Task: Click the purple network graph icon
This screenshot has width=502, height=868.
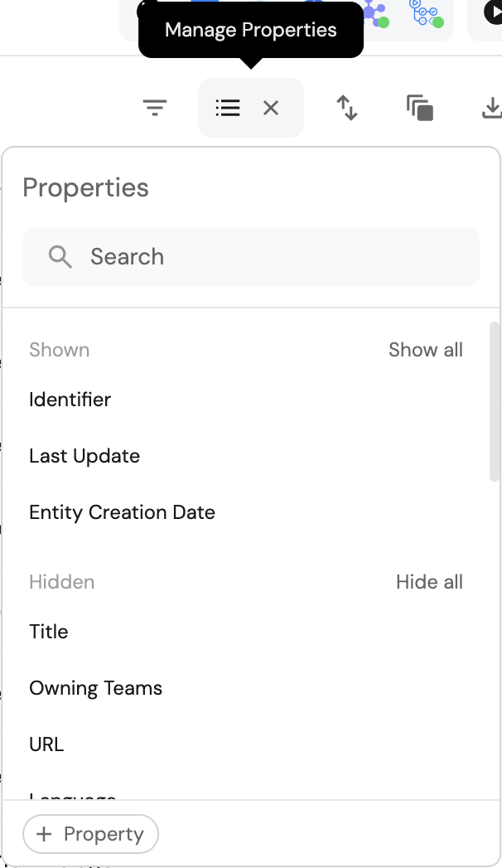Action: click(374, 15)
